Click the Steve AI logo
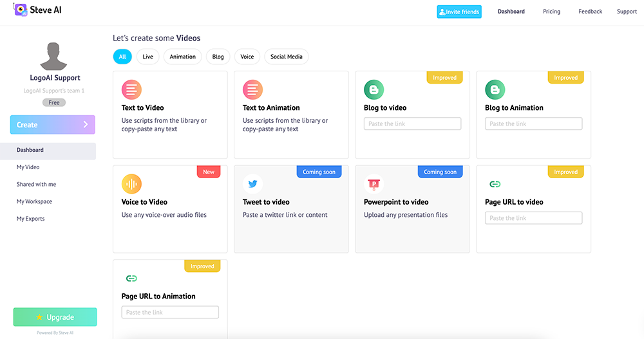This screenshot has width=644, height=339. (37, 10)
